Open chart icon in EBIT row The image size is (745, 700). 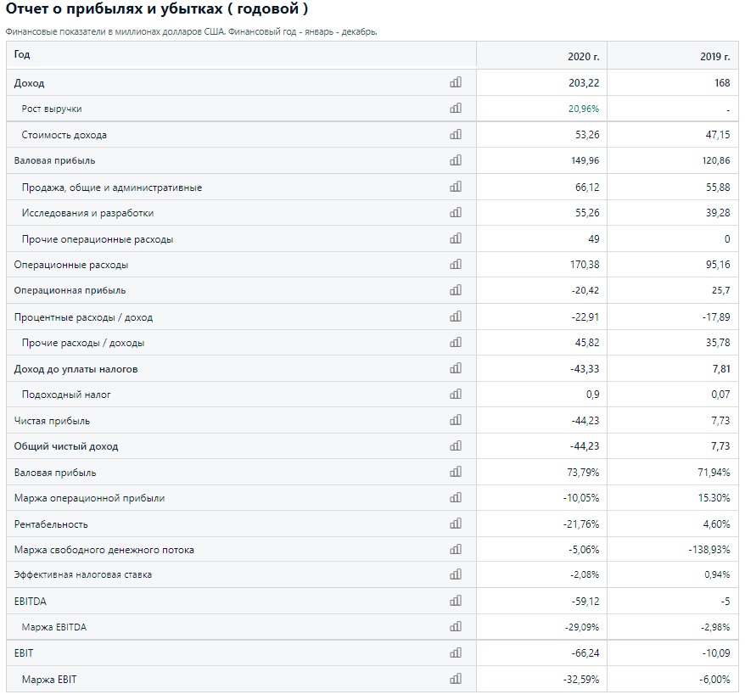[455, 653]
